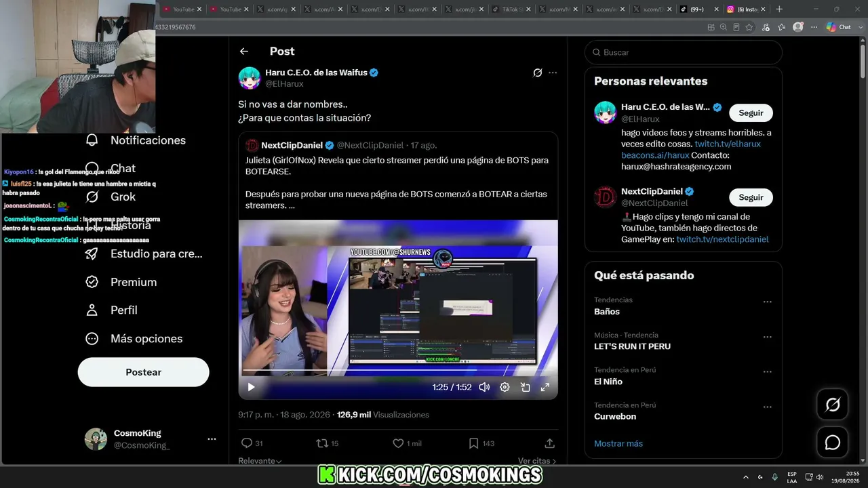Click the page vertical scrollbar

863,60
